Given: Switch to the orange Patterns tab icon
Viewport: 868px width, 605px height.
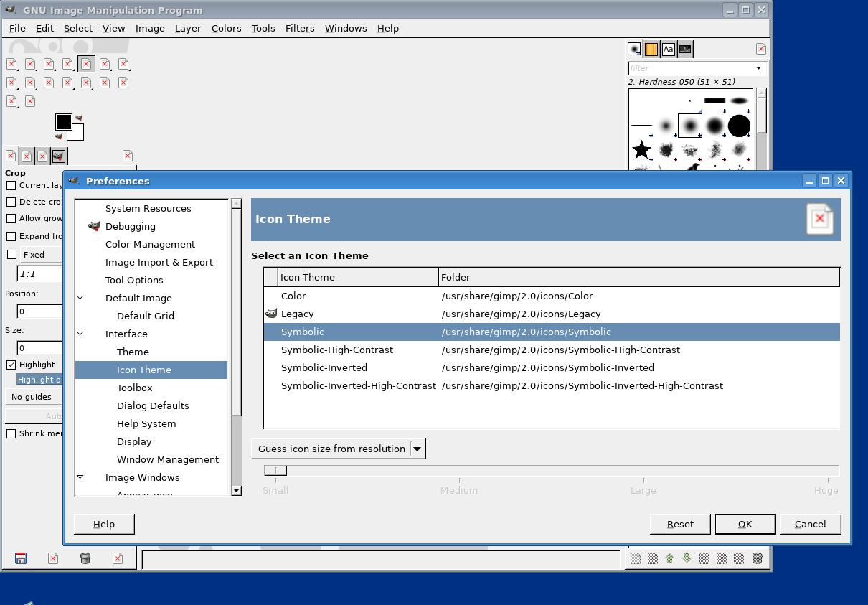Looking at the screenshot, I should point(651,49).
